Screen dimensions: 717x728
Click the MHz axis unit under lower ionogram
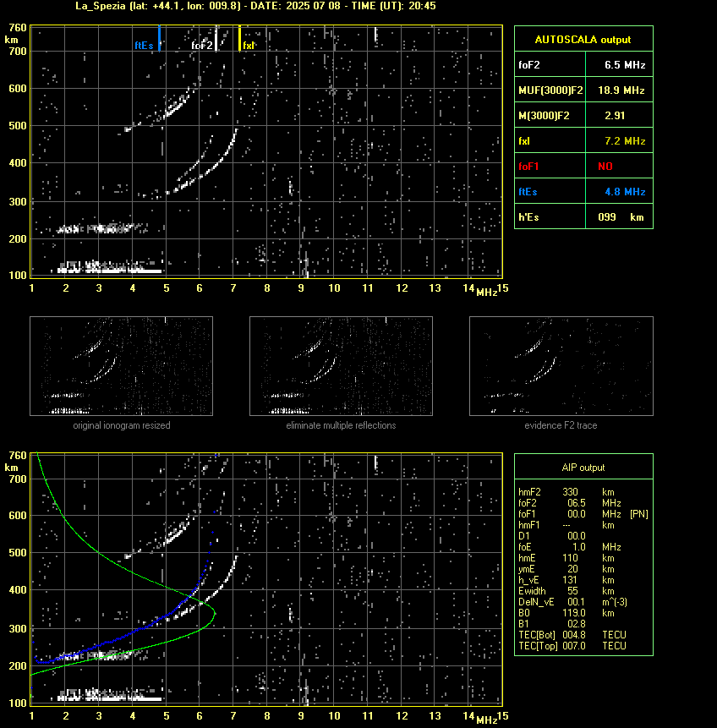coord(487,720)
